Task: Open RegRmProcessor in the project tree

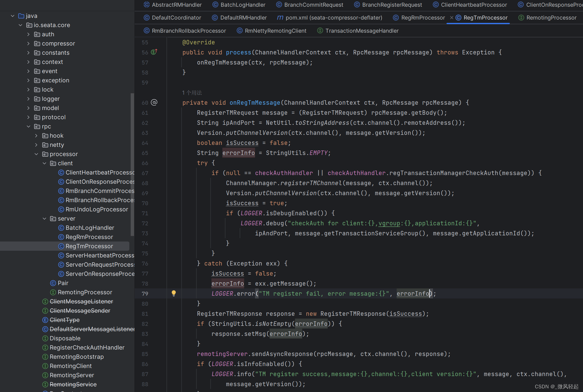Action: click(x=89, y=237)
